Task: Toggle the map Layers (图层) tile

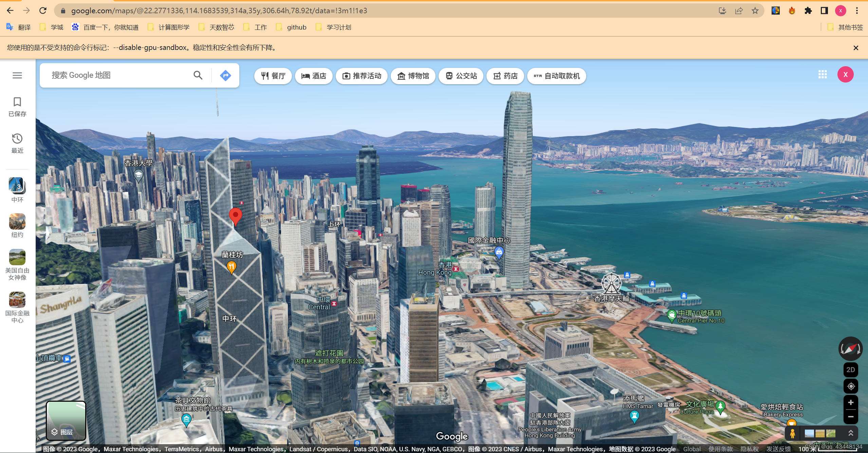Action: (x=66, y=420)
